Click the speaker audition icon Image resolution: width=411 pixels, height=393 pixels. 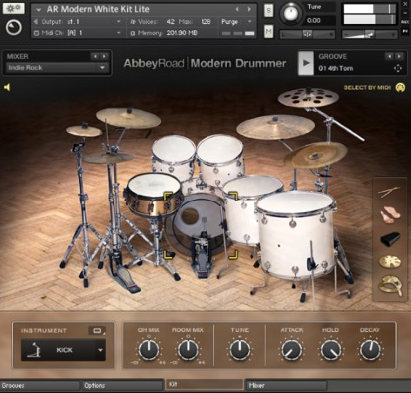pos(7,87)
